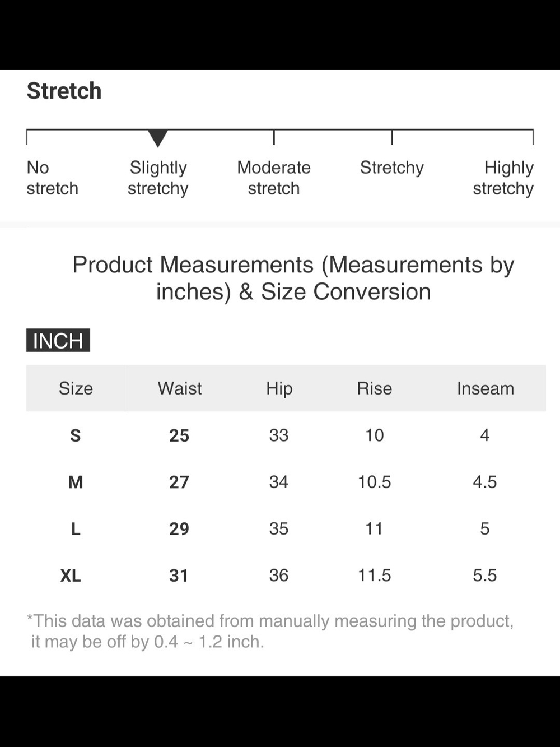Click the Waist column header
This screenshot has height=747, width=560.
pyautogui.click(x=180, y=388)
